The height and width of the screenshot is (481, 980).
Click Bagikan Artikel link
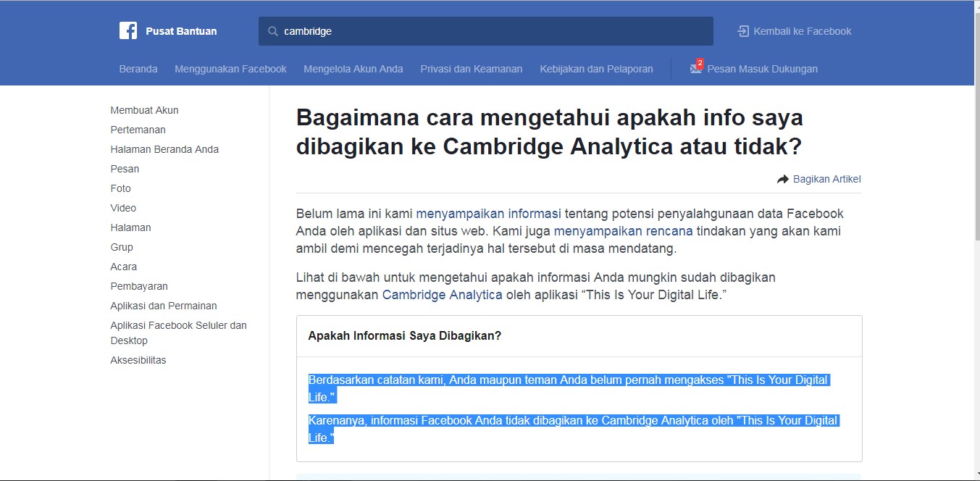826,180
